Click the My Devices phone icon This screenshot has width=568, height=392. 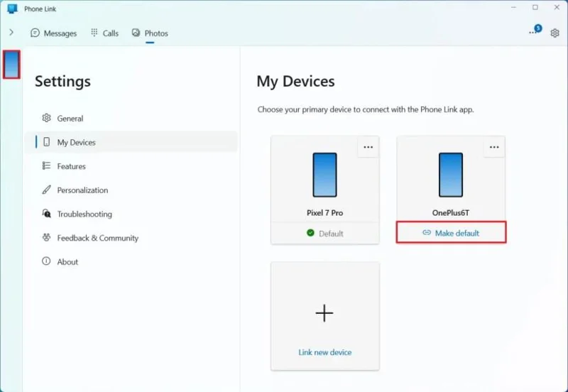[46, 141]
